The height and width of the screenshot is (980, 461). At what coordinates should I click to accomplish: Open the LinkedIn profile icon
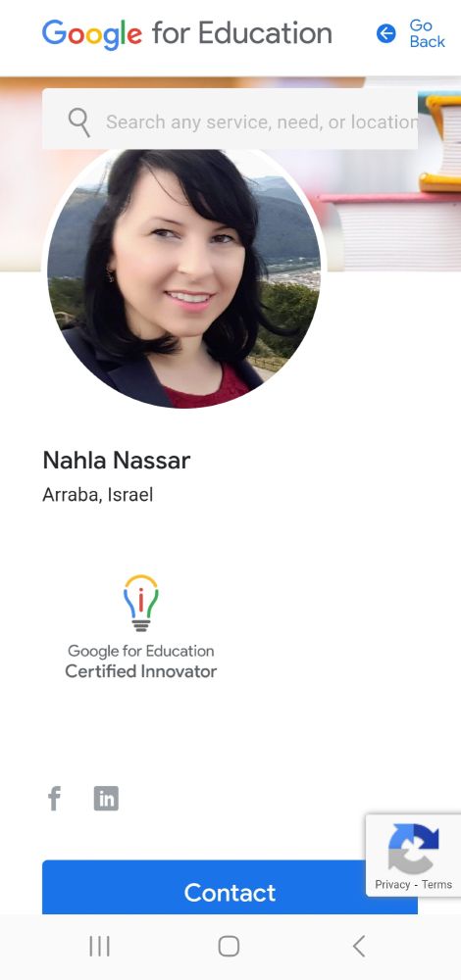(x=106, y=798)
